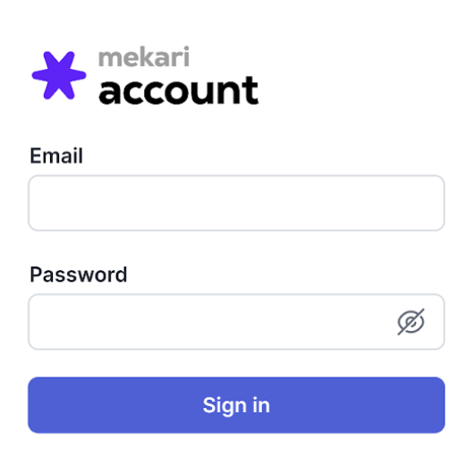Reveal the password with the eye toggle
Screen dimensions: 476x457
(411, 322)
